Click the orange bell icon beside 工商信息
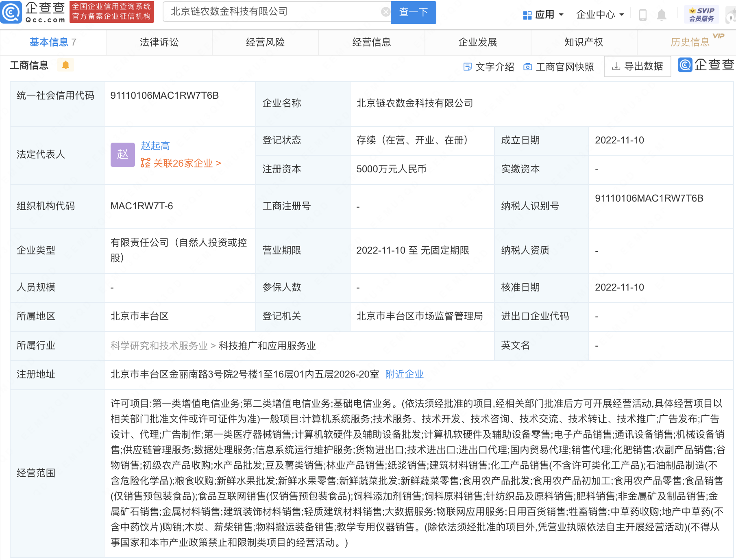This screenshot has width=736, height=560. (65, 65)
